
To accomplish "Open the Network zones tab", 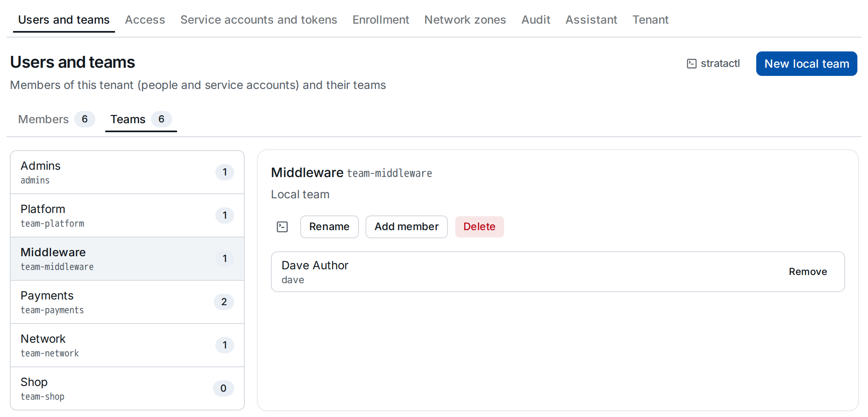I will coord(465,20).
